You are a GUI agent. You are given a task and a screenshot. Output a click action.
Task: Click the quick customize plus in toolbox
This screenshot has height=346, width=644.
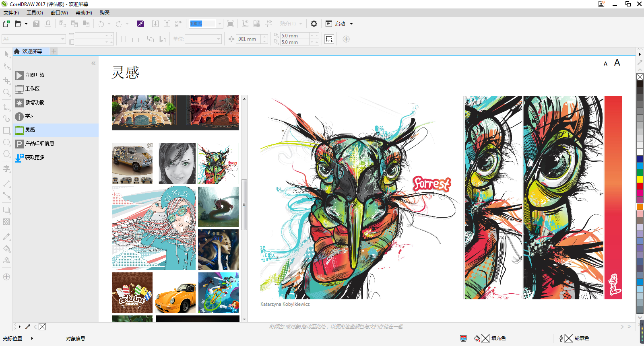coord(6,277)
